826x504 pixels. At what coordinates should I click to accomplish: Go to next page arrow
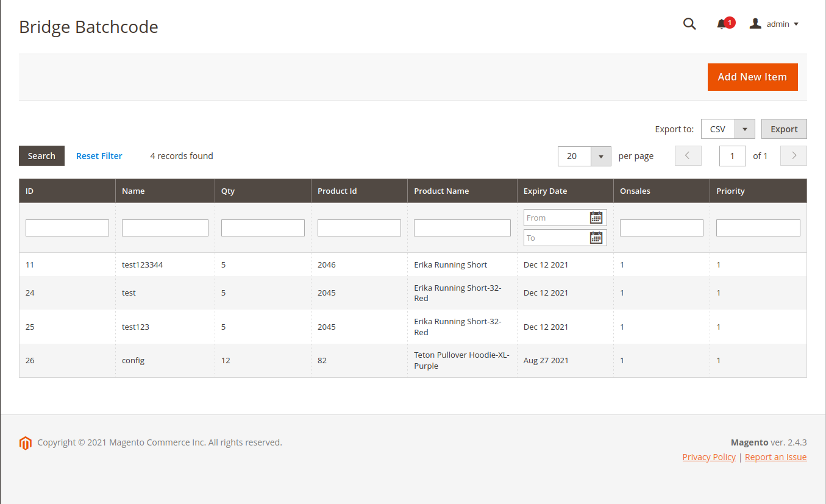[x=794, y=155]
